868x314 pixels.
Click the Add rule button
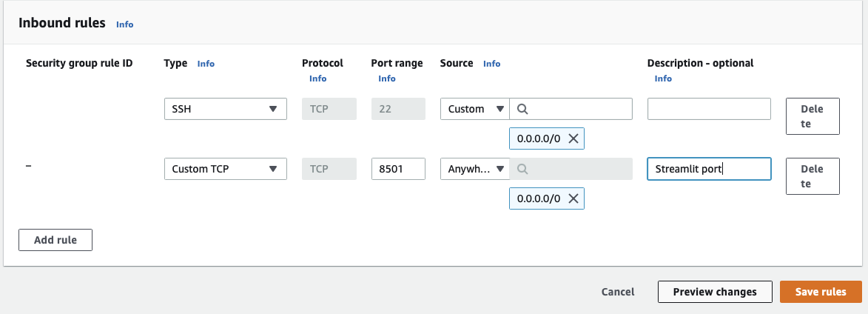55,240
